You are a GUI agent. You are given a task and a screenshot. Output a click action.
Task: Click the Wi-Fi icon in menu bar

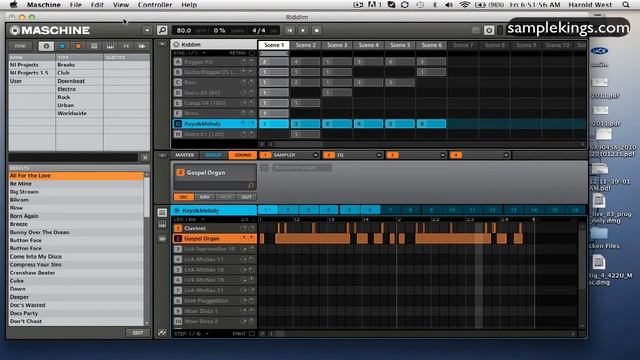pyautogui.click(x=464, y=5)
